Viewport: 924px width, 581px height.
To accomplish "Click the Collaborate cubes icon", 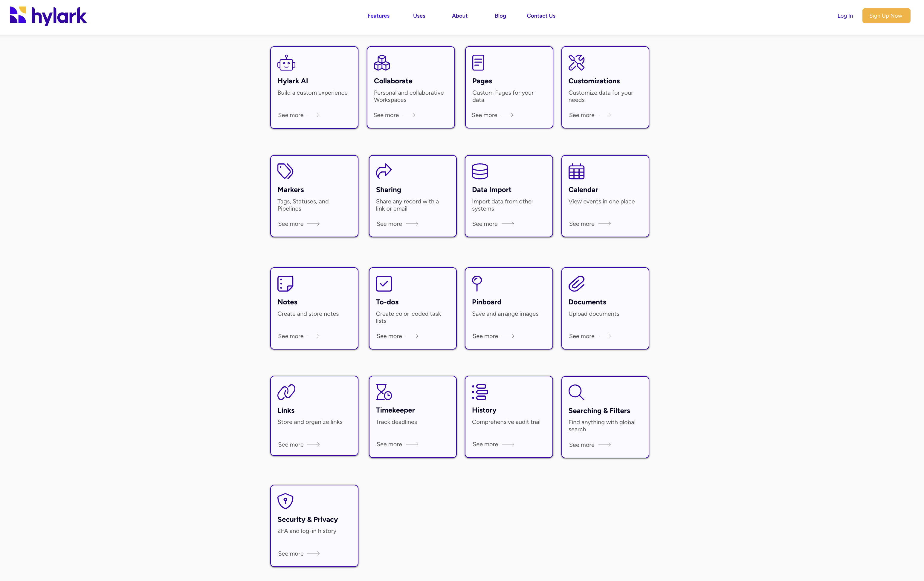I will [x=382, y=63].
